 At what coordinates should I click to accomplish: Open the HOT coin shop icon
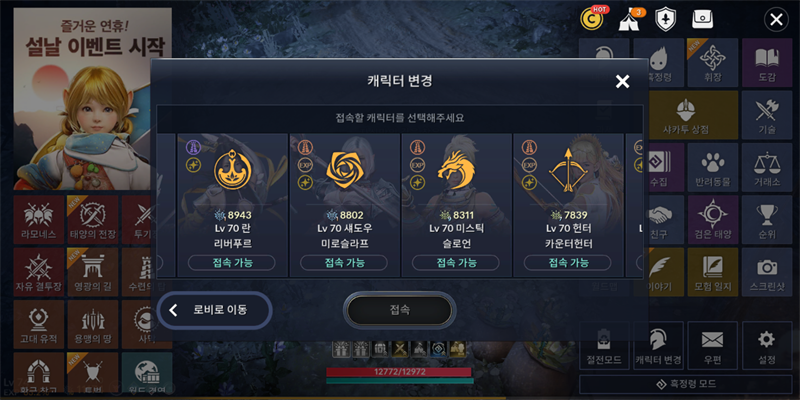(592, 19)
